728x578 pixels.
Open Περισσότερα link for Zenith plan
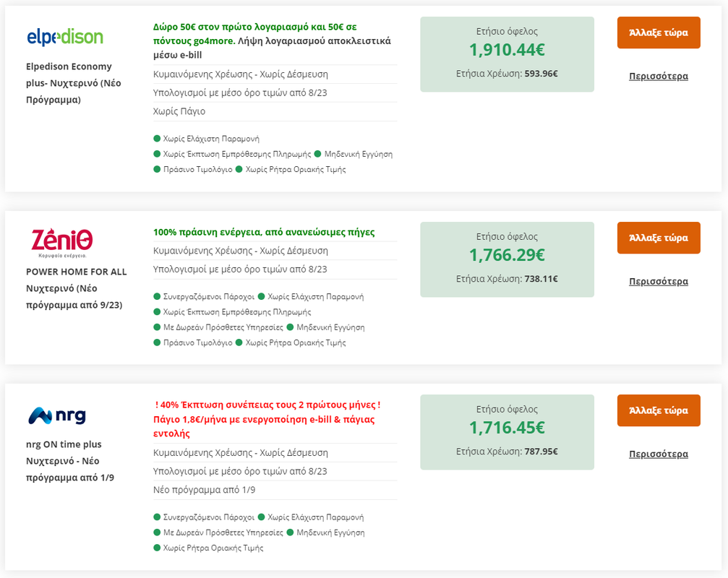click(659, 281)
